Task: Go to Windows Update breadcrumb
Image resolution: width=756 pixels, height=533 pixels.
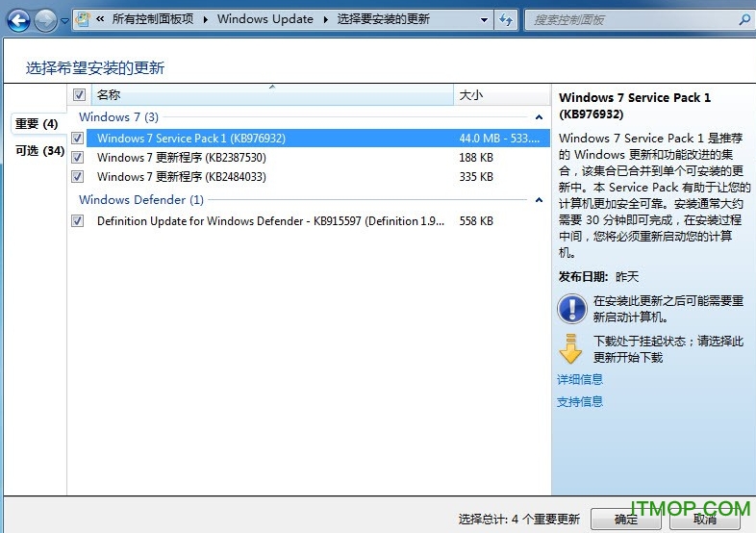Action: click(265, 19)
